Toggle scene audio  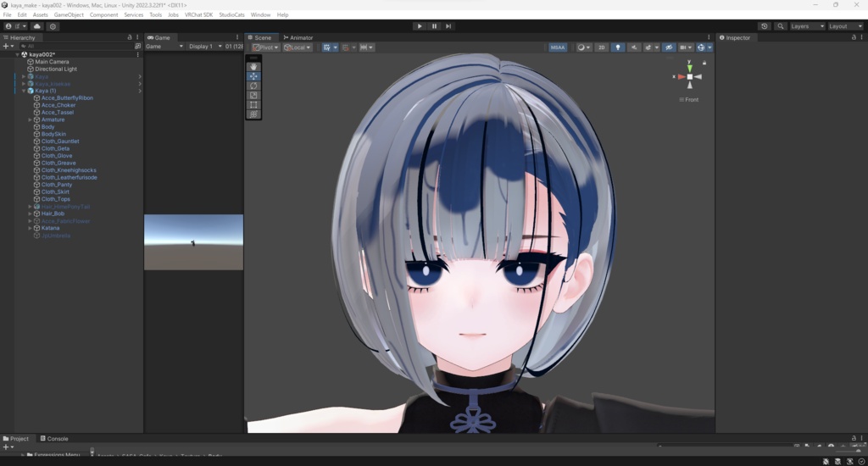[634, 47]
